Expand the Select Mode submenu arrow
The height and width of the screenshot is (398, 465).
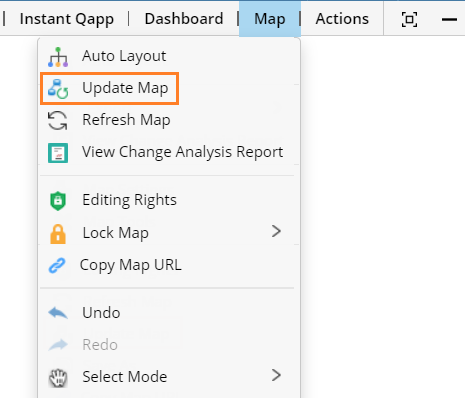276,375
